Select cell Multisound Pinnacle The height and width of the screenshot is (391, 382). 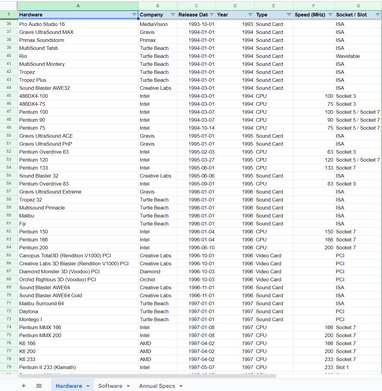tap(78, 208)
